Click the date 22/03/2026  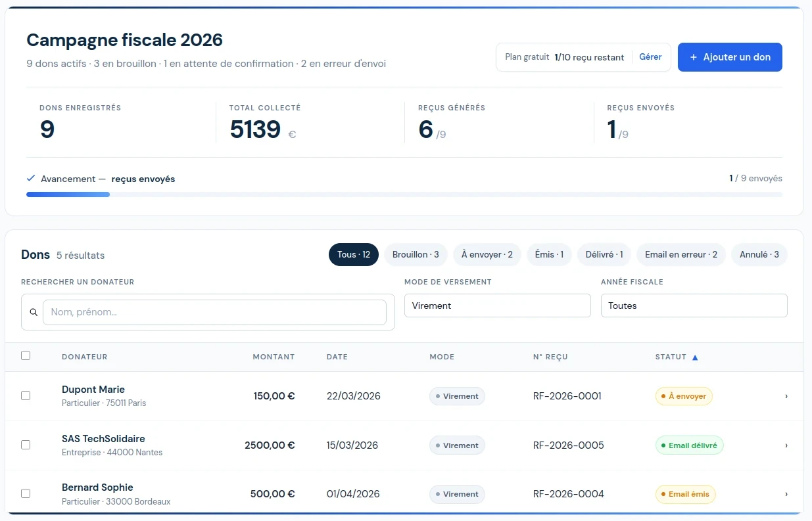pos(354,396)
